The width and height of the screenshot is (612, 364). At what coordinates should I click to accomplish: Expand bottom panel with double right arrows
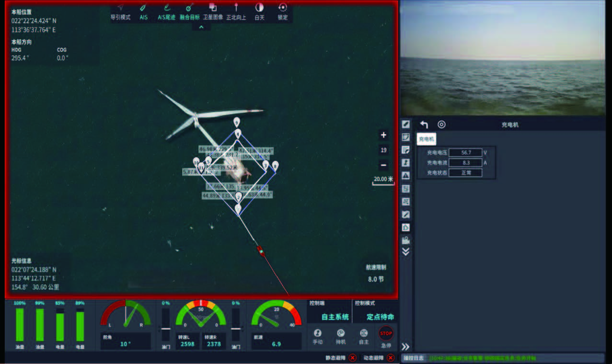tap(405, 347)
